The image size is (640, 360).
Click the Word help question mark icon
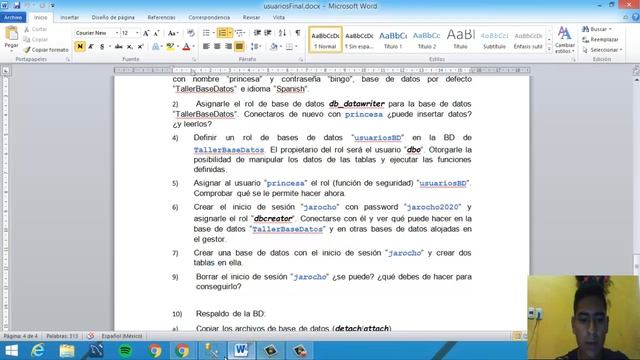tap(636, 18)
